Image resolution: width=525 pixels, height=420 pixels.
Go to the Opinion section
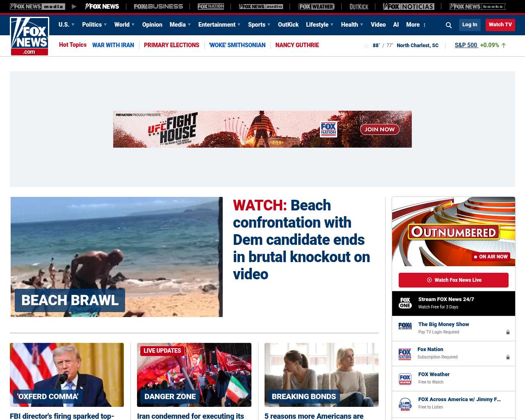pyautogui.click(x=152, y=25)
